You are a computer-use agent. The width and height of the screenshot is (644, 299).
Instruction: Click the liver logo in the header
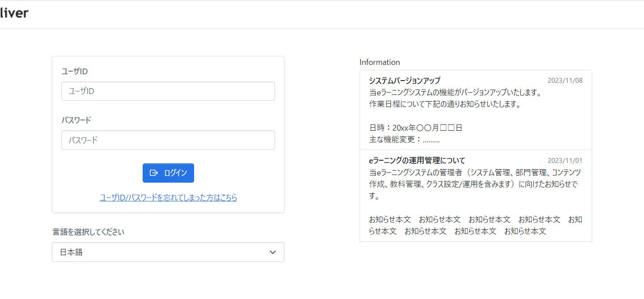click(x=14, y=13)
